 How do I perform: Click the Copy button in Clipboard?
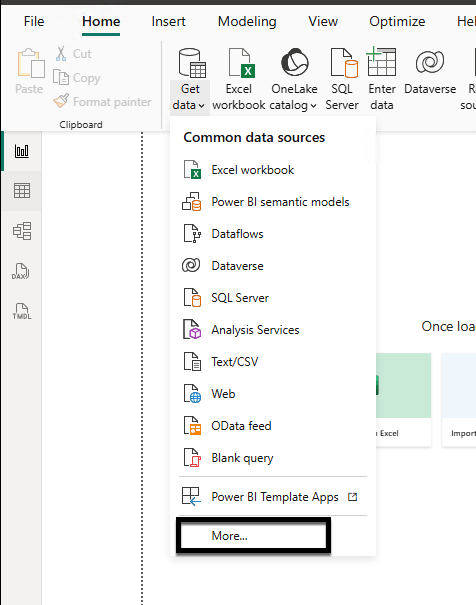point(77,78)
